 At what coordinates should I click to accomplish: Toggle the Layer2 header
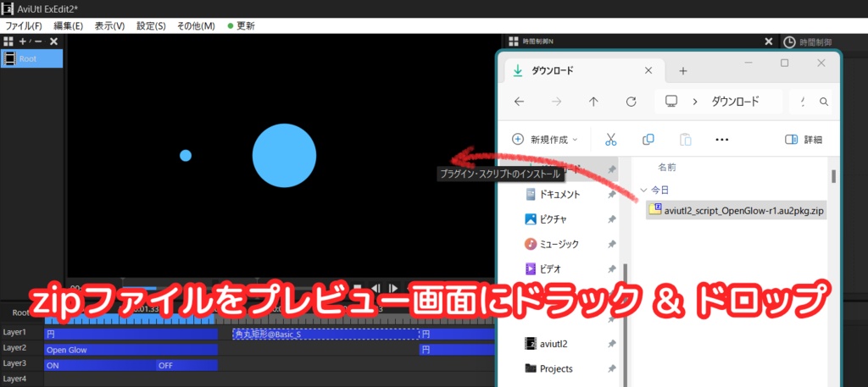coord(21,348)
